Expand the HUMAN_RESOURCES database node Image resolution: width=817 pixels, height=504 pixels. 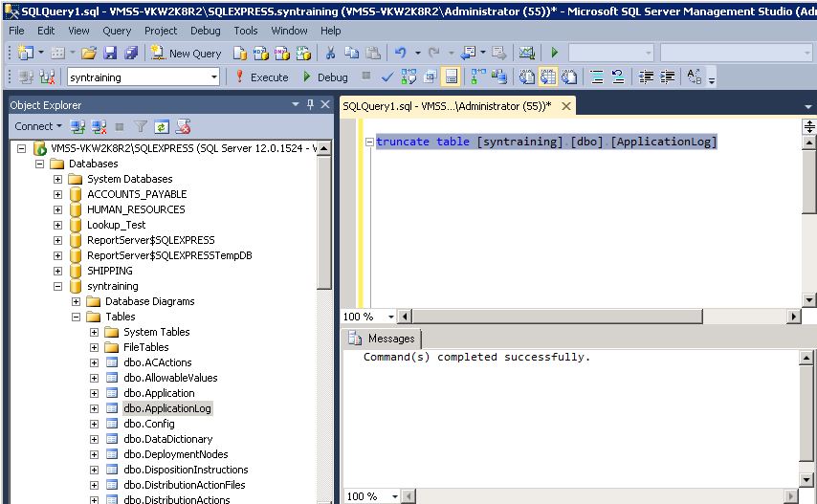(x=57, y=209)
